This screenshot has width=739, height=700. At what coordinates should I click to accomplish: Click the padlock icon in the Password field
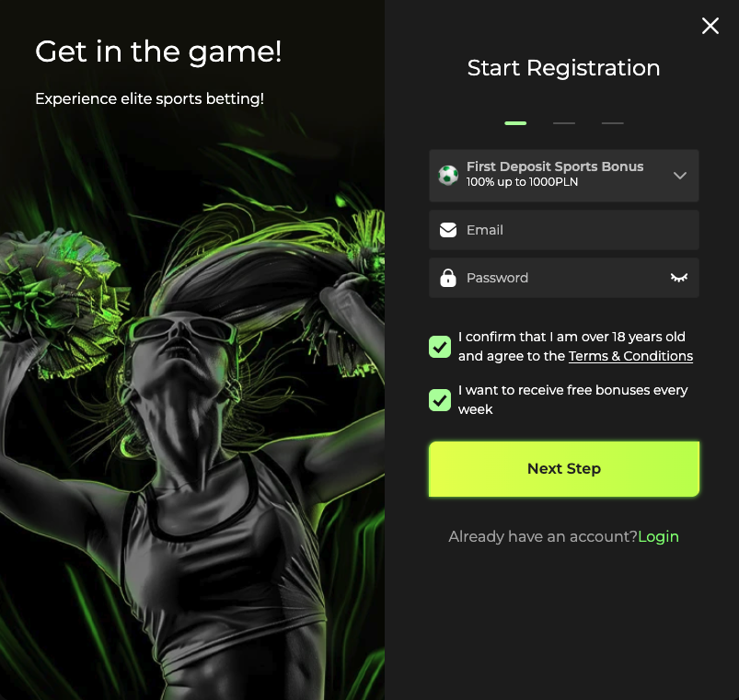pyautogui.click(x=448, y=278)
